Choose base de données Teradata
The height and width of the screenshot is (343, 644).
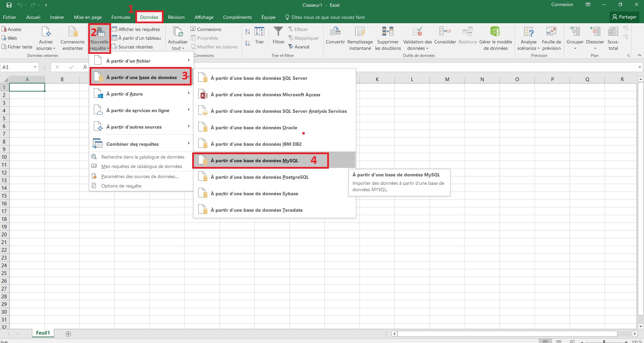[274, 210]
